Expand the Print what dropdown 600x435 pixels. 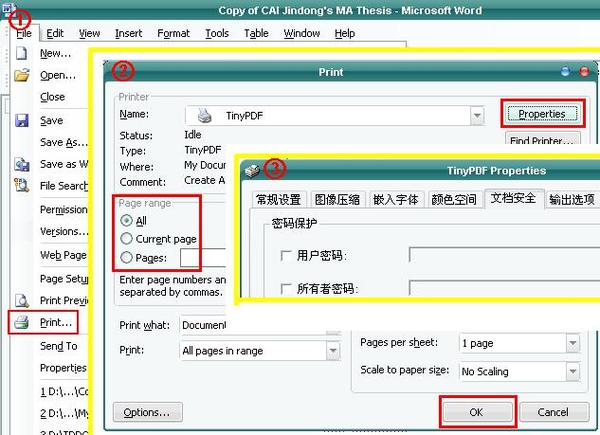coord(333,331)
